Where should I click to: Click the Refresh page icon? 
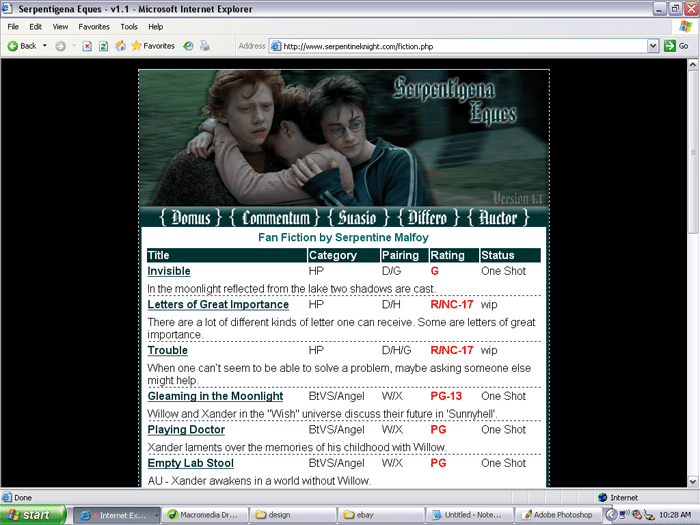[103, 46]
